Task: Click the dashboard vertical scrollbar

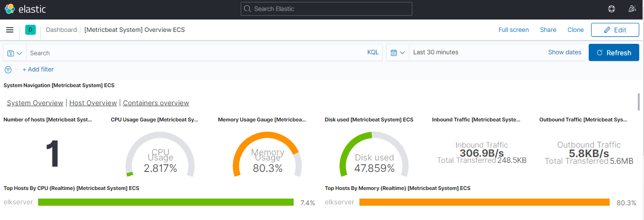Action: coord(639,102)
